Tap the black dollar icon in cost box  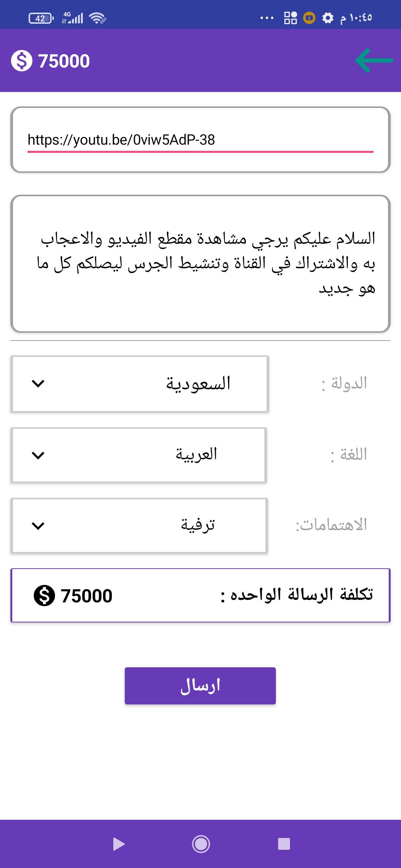pyautogui.click(x=44, y=595)
